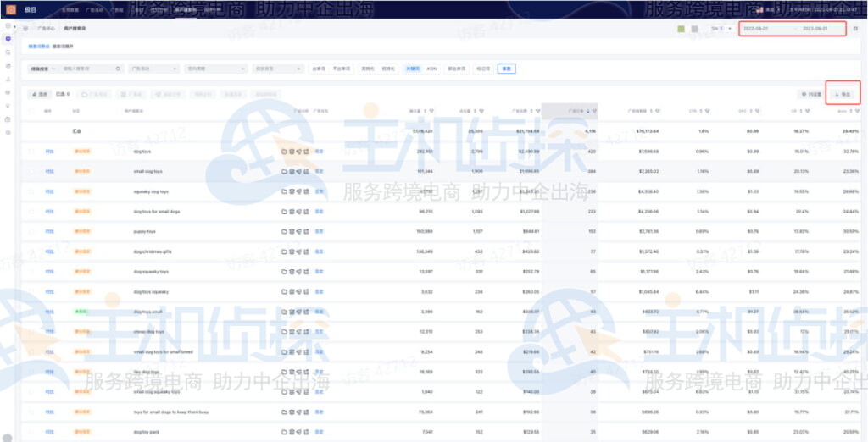The height and width of the screenshot is (442, 868).
Task: Open the search match-type dropdown left of the search box
Action: tap(42, 69)
